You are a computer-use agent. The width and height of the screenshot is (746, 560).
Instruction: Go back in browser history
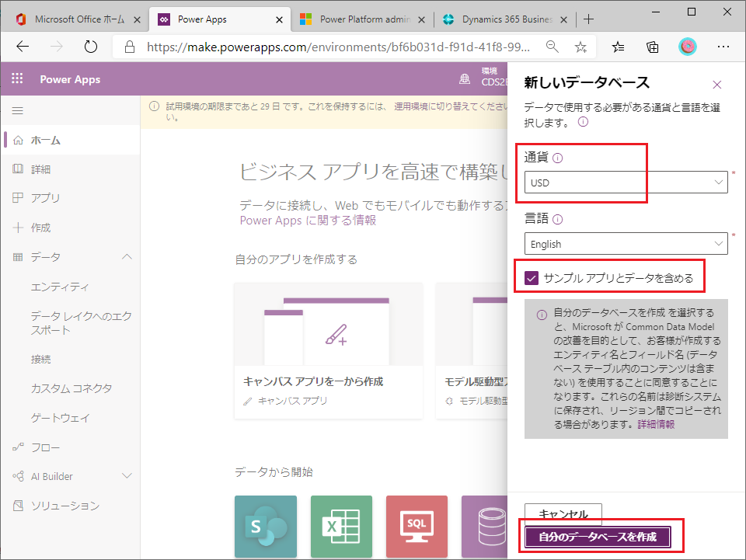pyautogui.click(x=23, y=47)
